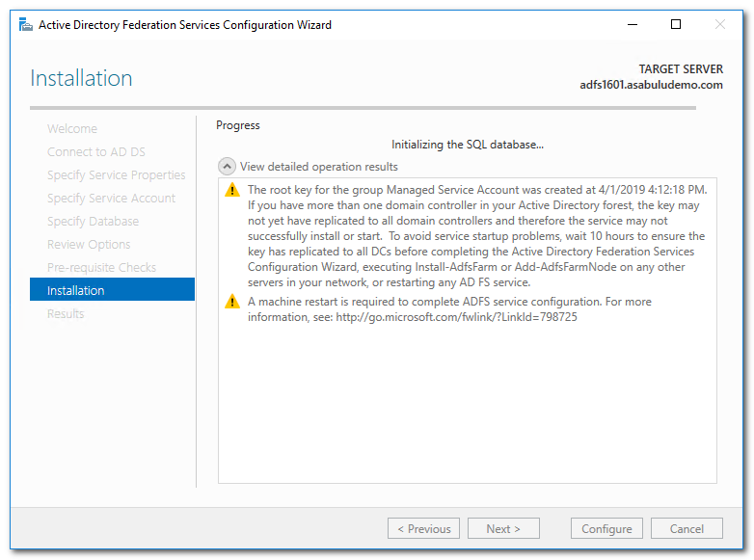Click the Progress heading

pyautogui.click(x=237, y=125)
